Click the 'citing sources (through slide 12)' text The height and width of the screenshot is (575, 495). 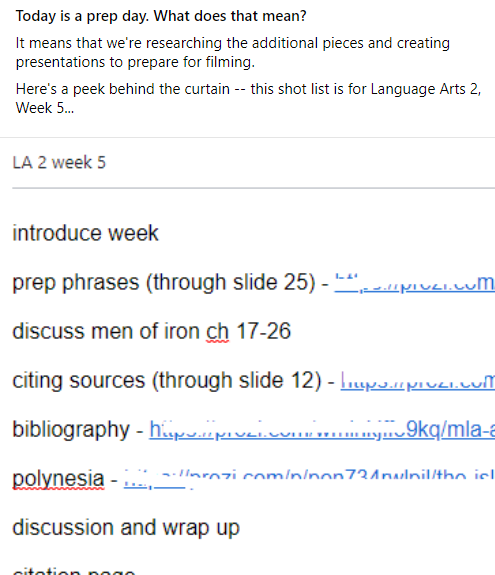tap(167, 381)
